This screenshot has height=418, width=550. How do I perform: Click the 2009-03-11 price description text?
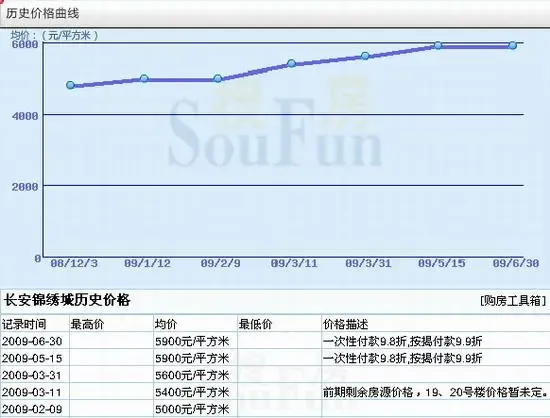click(435, 392)
